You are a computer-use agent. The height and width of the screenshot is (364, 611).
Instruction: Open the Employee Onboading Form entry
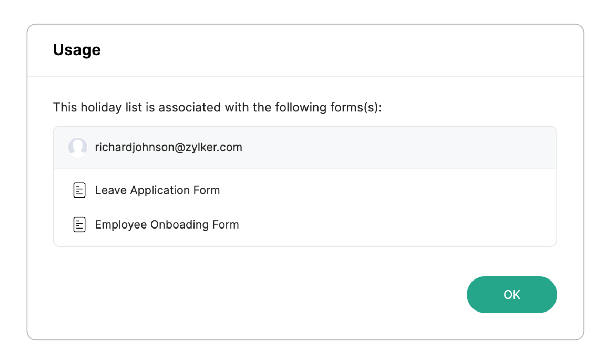[167, 225]
